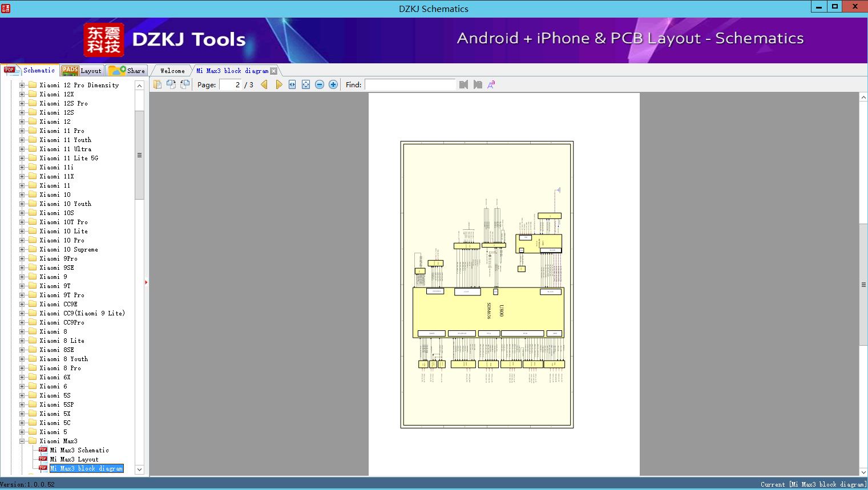Go to the next page arrow
Viewport: 868px width, 490px height.
click(278, 84)
